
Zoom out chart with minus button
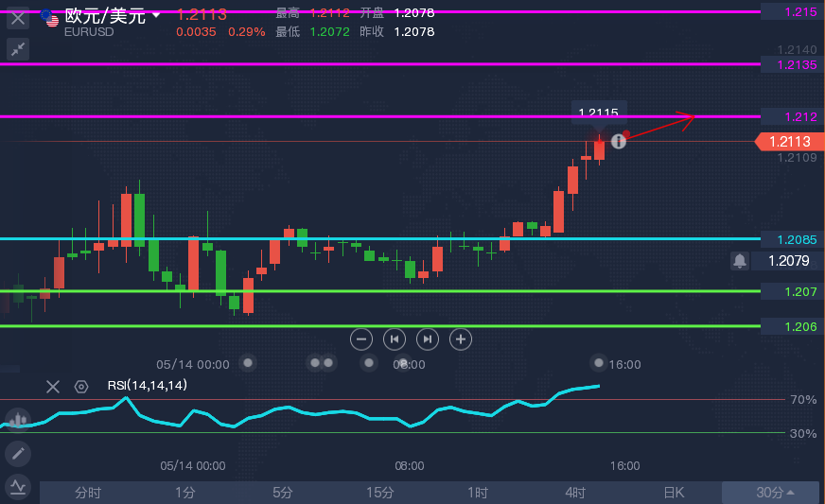point(361,339)
